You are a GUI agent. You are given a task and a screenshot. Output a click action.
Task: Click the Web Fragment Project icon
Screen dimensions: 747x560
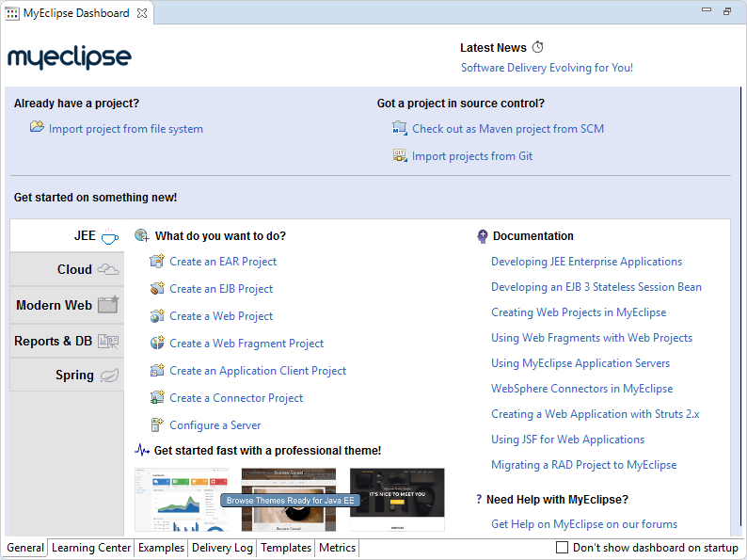tap(157, 344)
